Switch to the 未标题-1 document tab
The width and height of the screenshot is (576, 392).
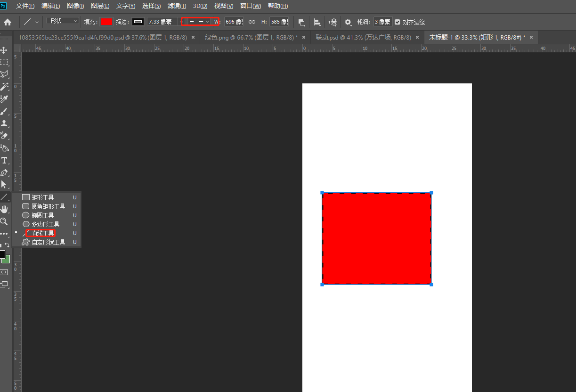pos(477,37)
